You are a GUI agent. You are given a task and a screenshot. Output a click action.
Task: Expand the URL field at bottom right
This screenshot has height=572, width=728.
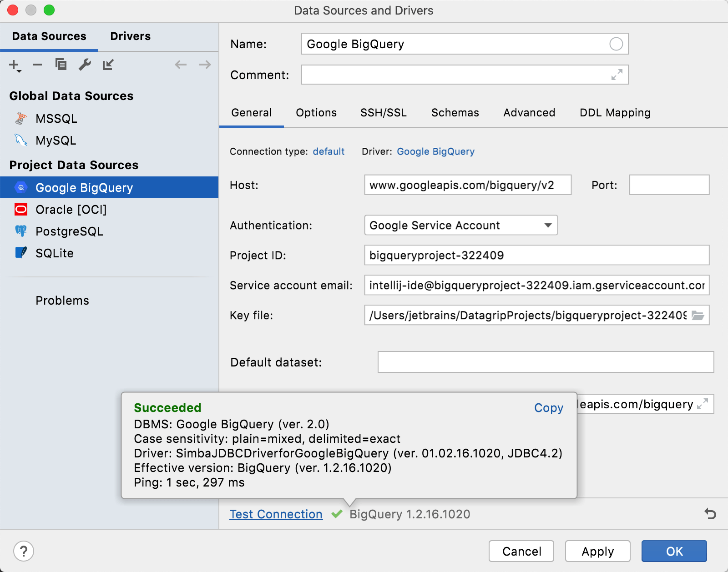coord(702,404)
